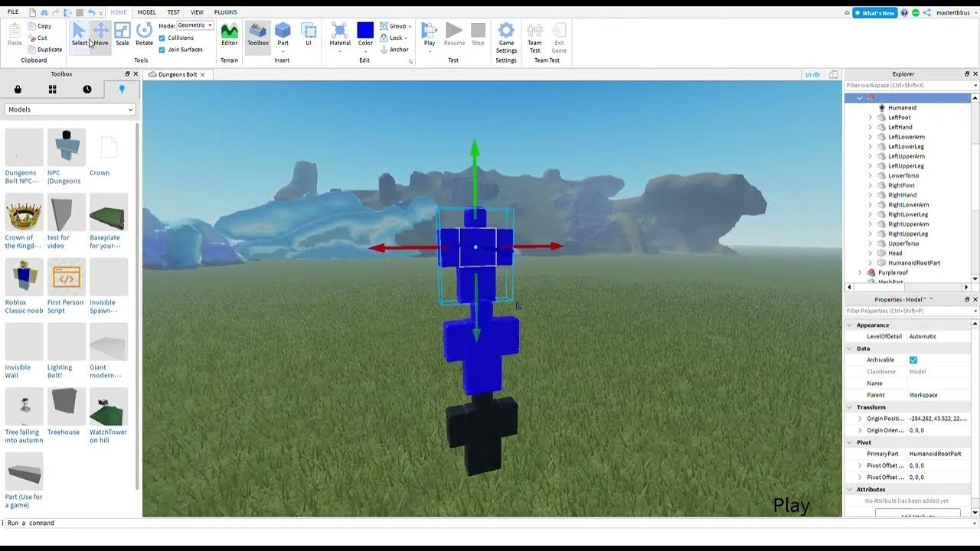Viewport: 980px width, 551px height.
Task: Open the Terrain Editor
Action: point(230,34)
